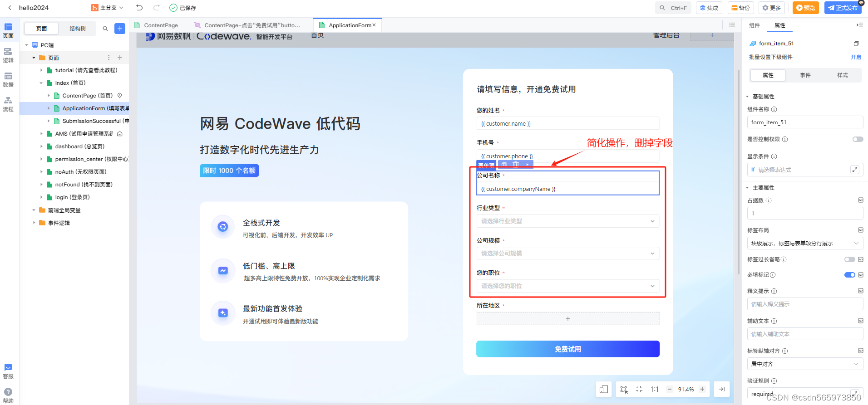868x405 pixels.
Task: Collapse the properties panel via top-right arrow icon
Action: pyautogui.click(x=859, y=25)
